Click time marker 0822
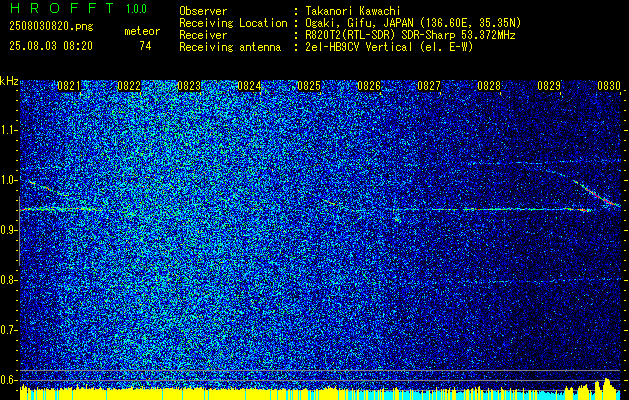 tap(129, 86)
